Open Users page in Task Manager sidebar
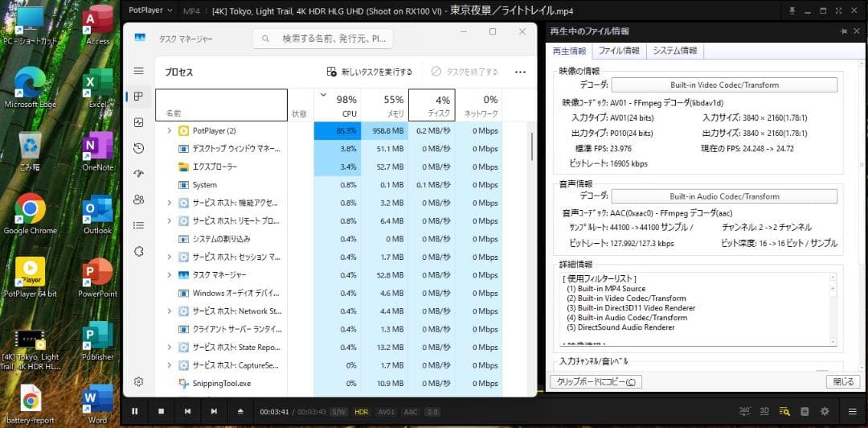Viewport: 868px width, 428px height. [x=139, y=200]
